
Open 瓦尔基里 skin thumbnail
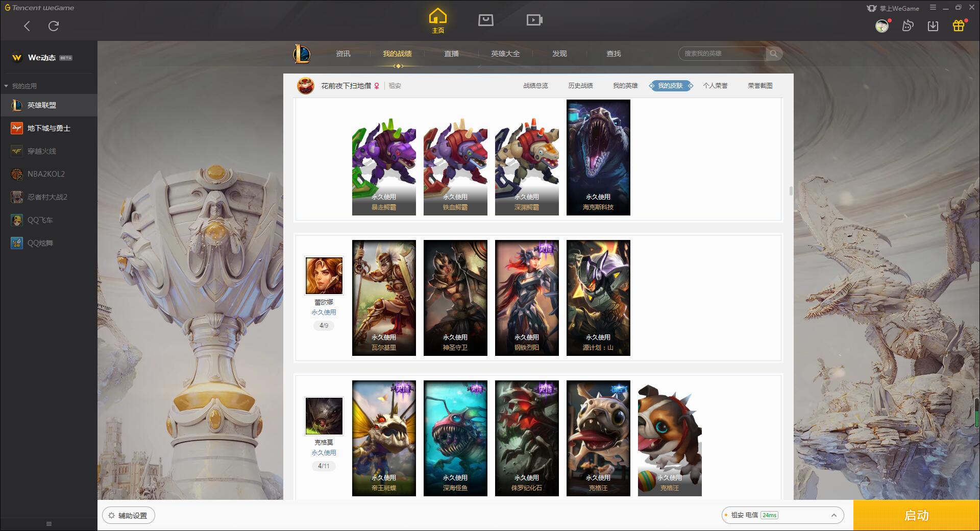click(384, 298)
